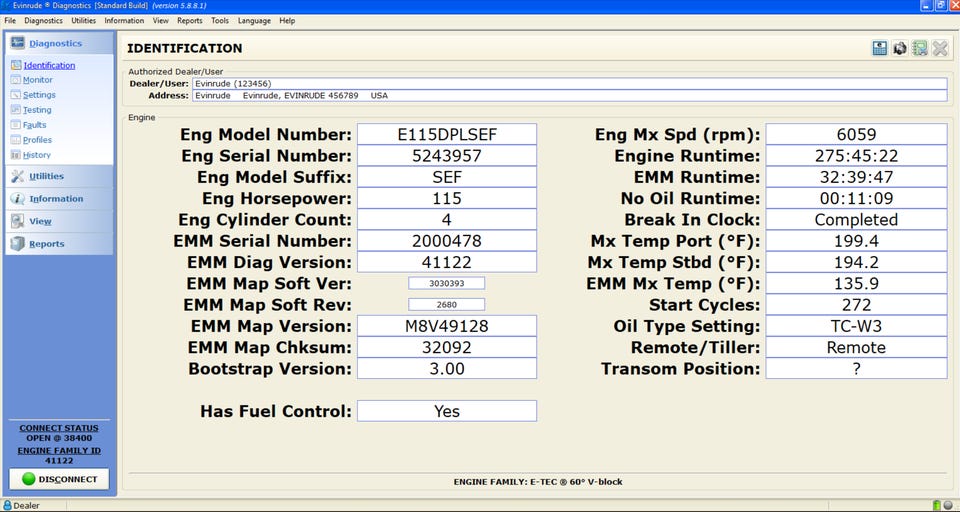Open the Testing page from the sidebar
Image resolution: width=960 pixels, height=512 pixels.
(x=37, y=110)
